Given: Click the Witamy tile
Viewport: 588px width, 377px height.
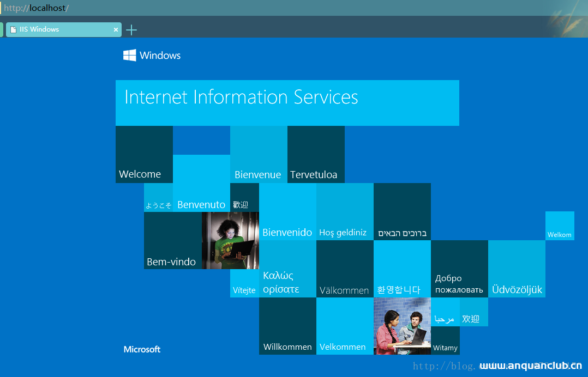Looking at the screenshot, I should coord(445,340).
